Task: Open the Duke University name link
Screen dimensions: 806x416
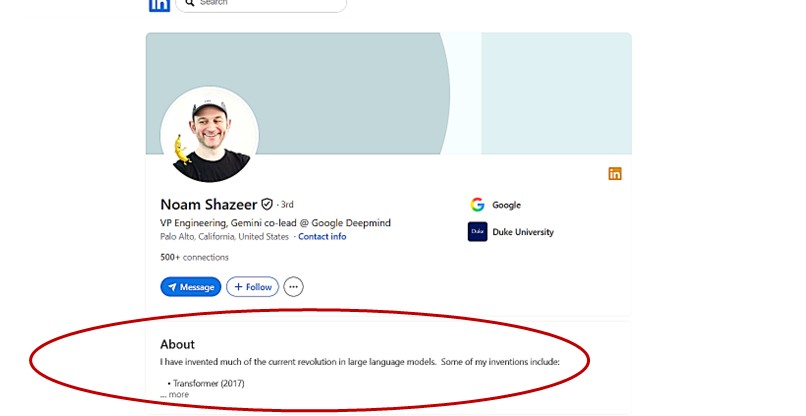Action: (x=522, y=232)
